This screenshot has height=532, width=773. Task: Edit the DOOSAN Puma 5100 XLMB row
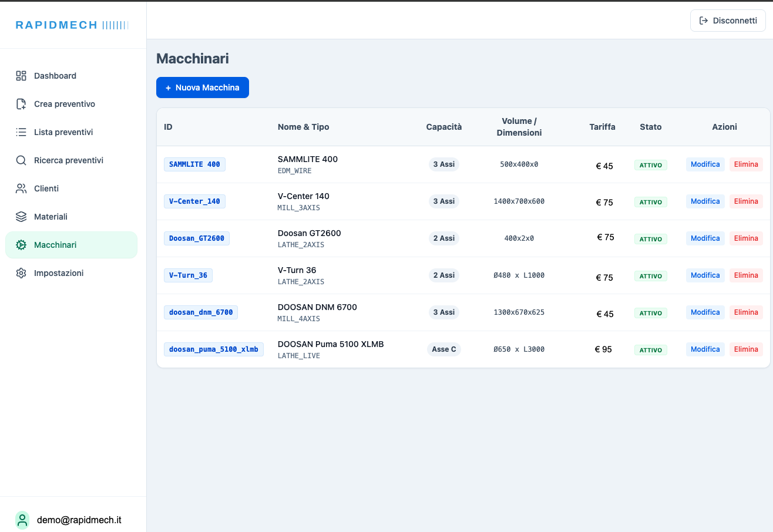pyautogui.click(x=705, y=349)
